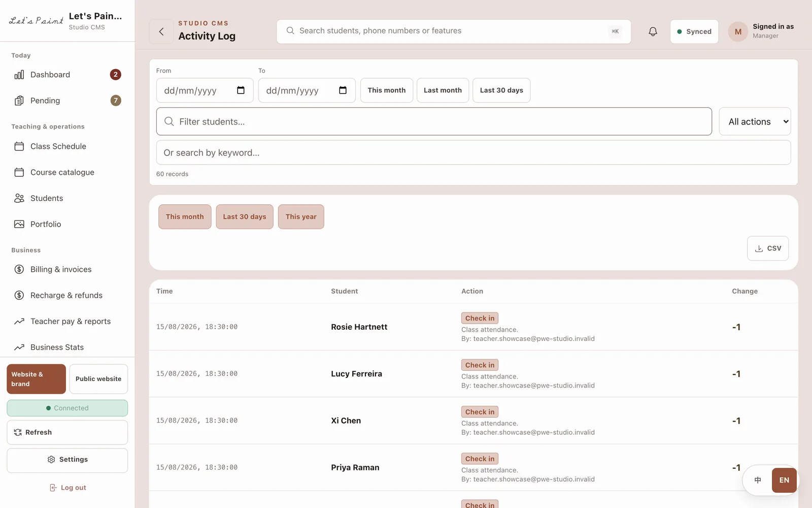
Task: Click the Dashboard badge showing 2
Action: tap(116, 75)
